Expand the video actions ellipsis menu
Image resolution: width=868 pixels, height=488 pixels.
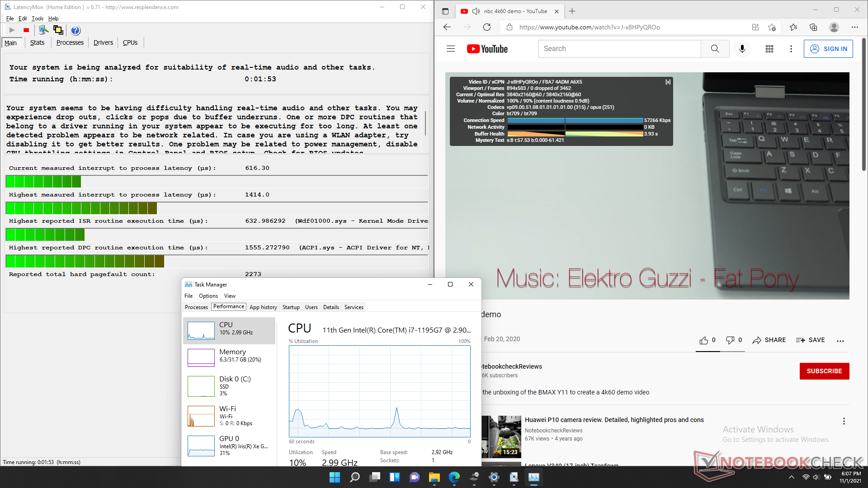[x=840, y=341]
